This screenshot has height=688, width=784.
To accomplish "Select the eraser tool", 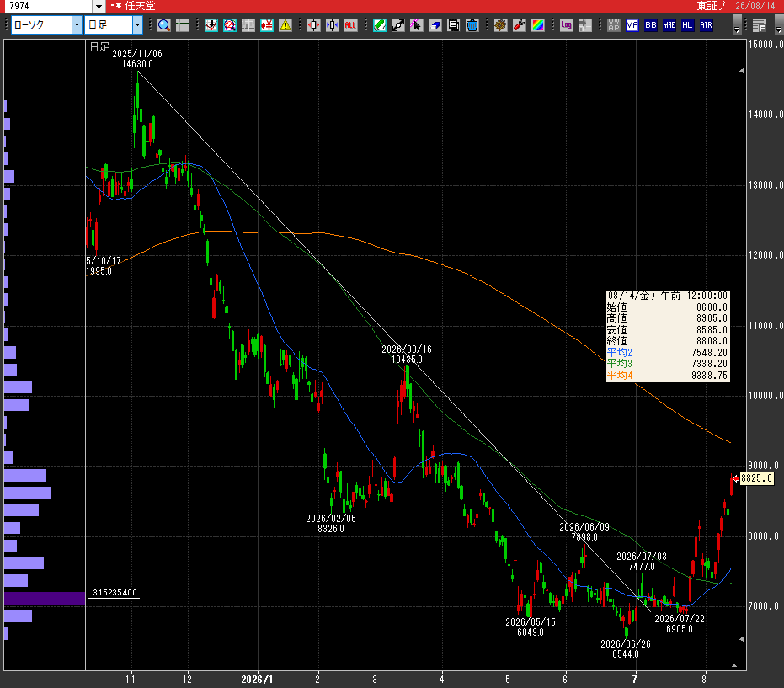I will click(435, 25).
